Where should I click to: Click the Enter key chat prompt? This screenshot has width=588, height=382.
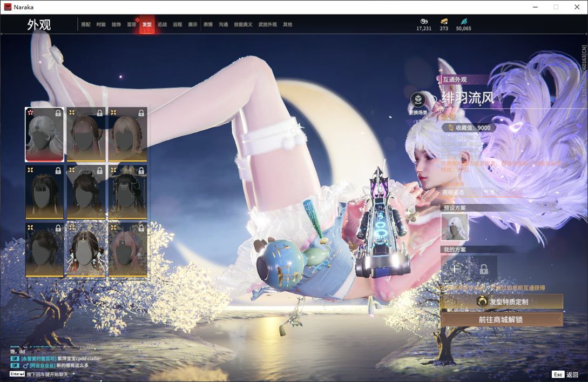click(x=17, y=374)
